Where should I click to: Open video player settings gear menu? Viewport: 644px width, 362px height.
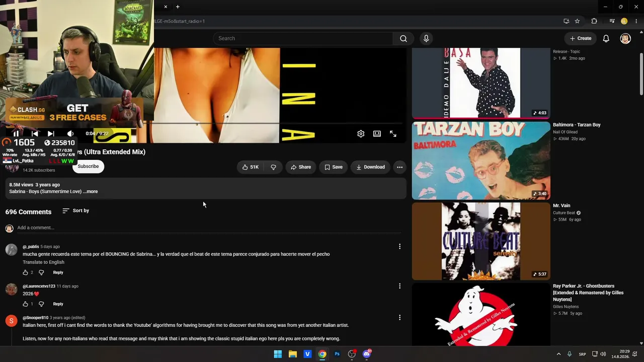tap(361, 134)
